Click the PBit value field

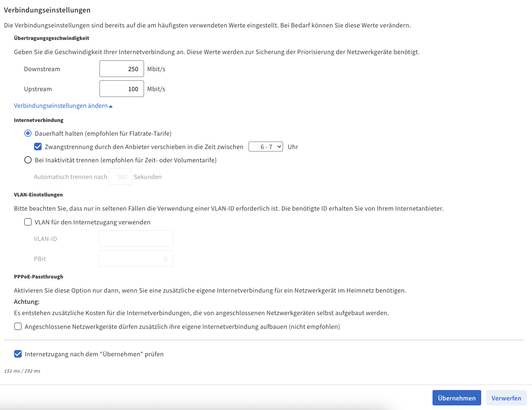click(x=136, y=259)
